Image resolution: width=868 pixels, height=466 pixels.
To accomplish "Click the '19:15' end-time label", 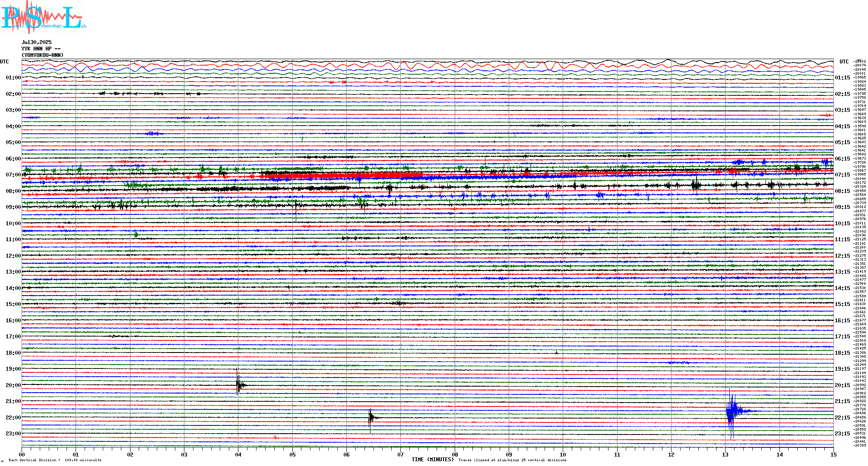I will pos(843,369).
